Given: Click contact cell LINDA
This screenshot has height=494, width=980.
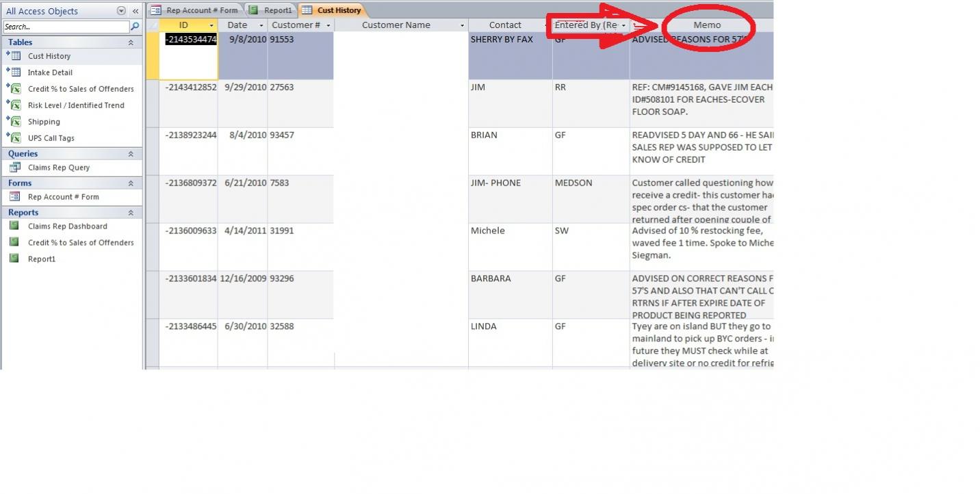Looking at the screenshot, I should pos(511,343).
